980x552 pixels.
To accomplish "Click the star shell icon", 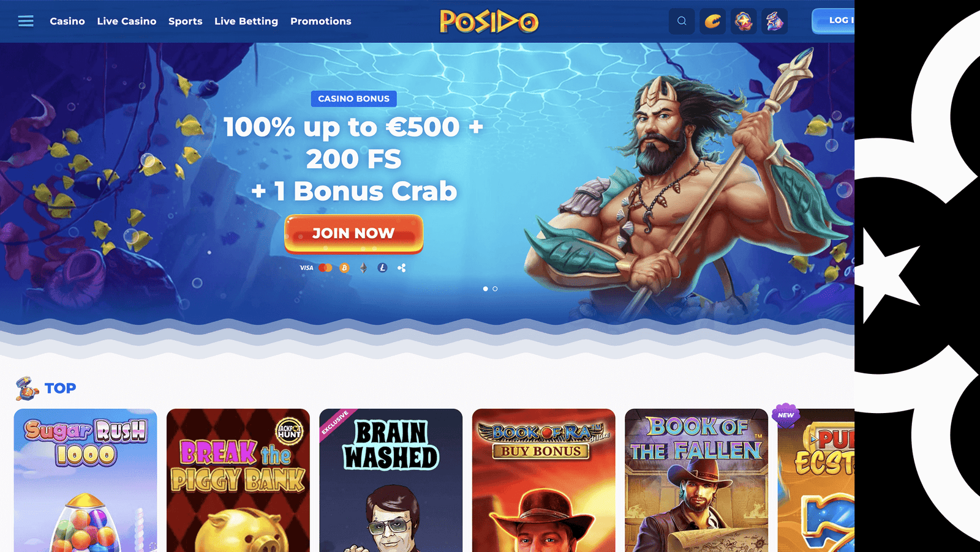I will 744,21.
